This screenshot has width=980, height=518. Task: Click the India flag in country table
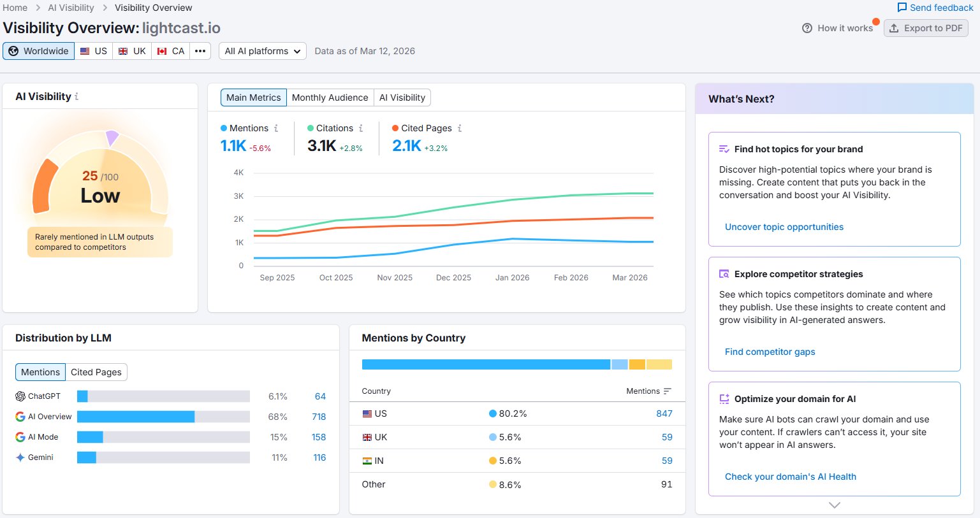click(367, 461)
